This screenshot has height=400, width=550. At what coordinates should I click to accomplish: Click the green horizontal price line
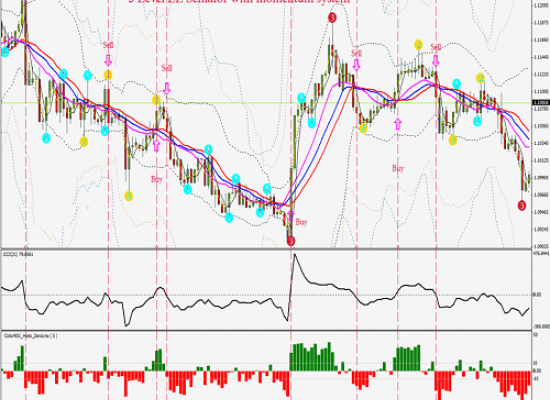[x=267, y=102]
